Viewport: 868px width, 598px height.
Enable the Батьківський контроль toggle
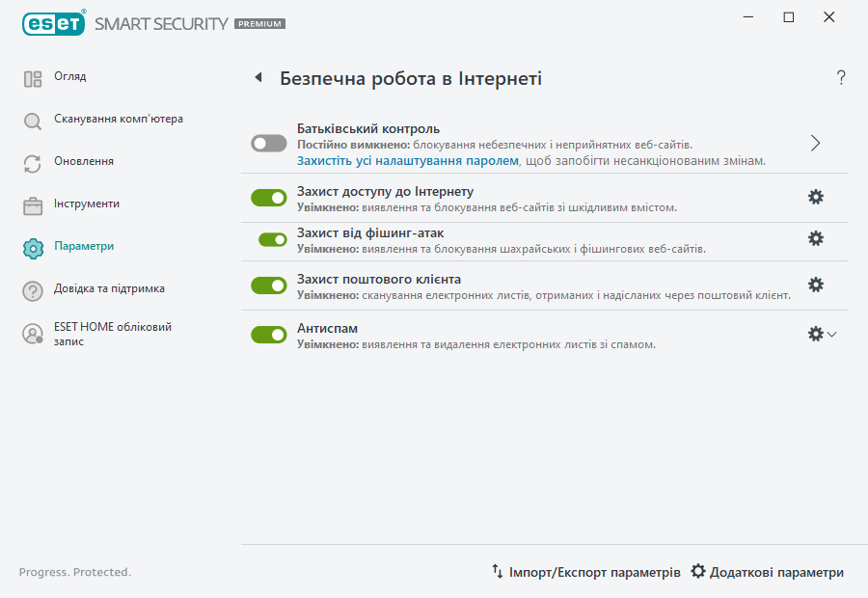(268, 143)
